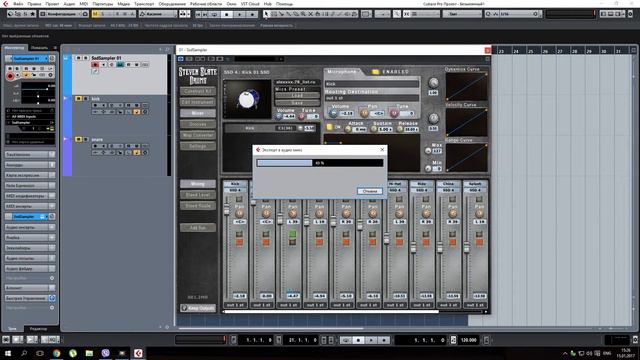Open the MIDI menu
The height and width of the screenshot is (360, 640).
click(x=84, y=4)
